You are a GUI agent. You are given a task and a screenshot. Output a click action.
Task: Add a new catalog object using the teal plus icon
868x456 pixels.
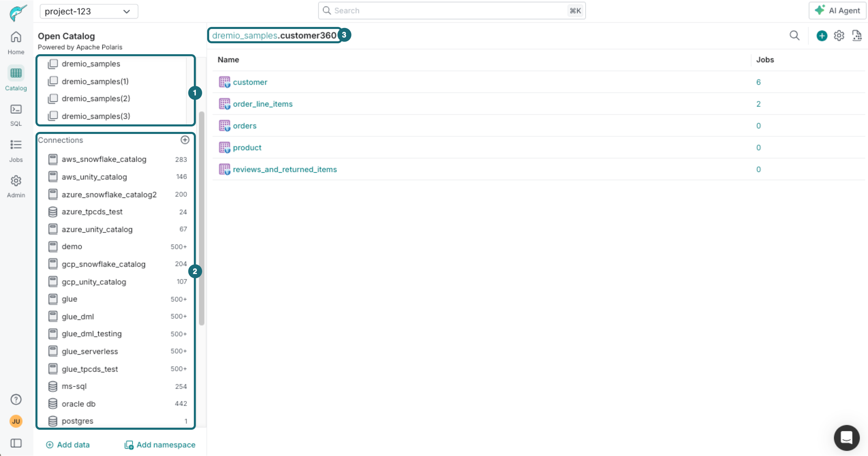[822, 35]
